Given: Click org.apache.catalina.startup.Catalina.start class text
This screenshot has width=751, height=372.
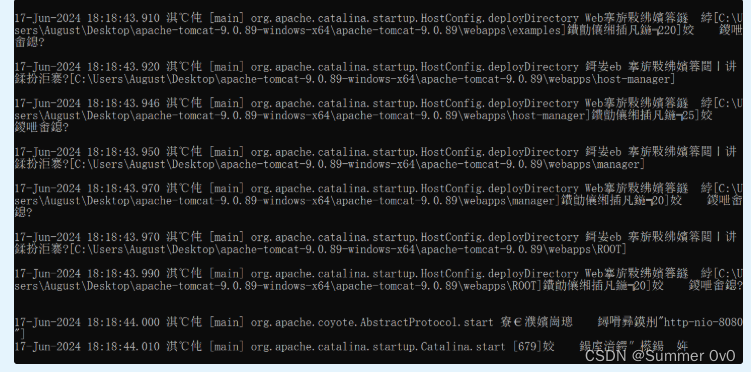Looking at the screenshot, I should [378, 346].
